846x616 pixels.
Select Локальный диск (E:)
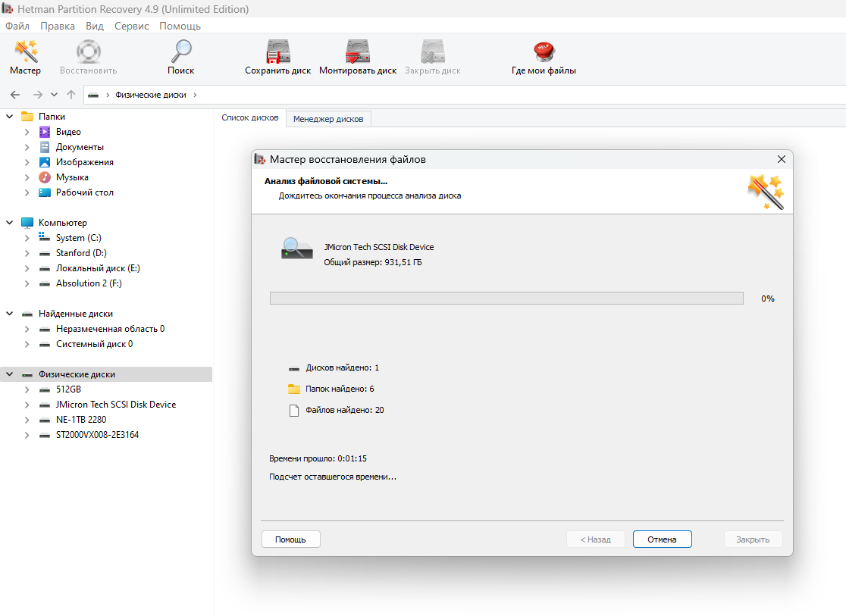(x=98, y=268)
